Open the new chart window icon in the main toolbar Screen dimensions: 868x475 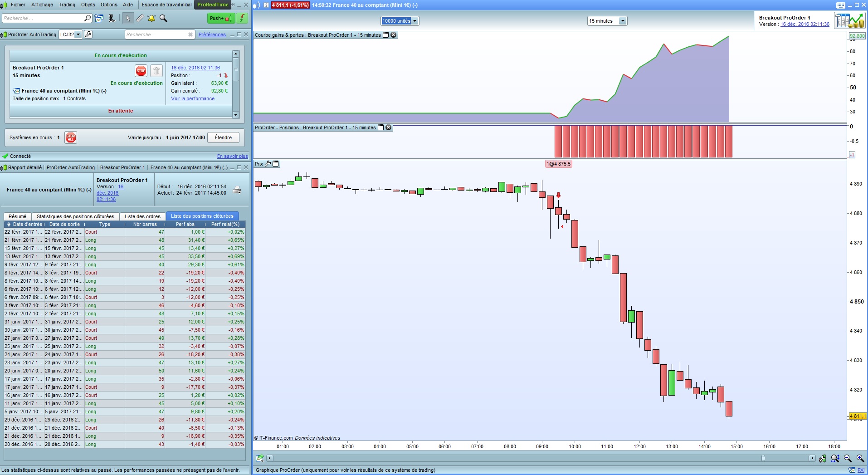(99, 18)
